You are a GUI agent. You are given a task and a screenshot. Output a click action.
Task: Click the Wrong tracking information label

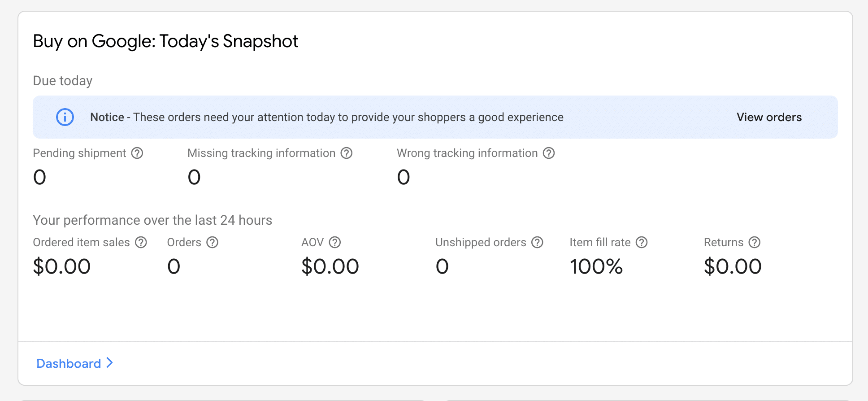click(467, 153)
